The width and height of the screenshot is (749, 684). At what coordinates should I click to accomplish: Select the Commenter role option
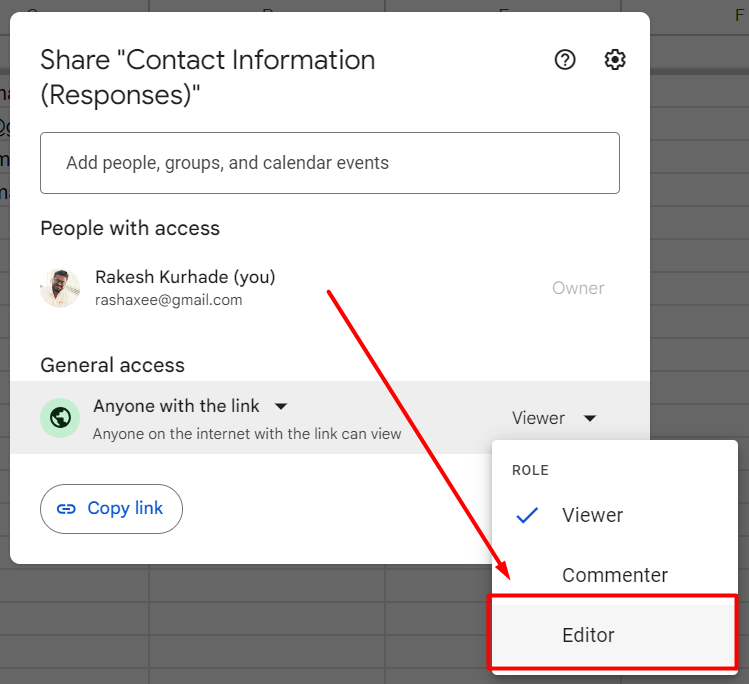(615, 575)
